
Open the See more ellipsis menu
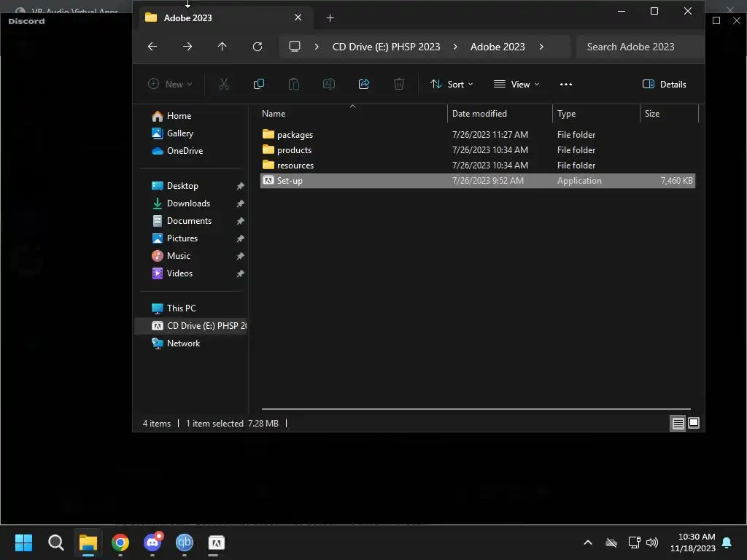pos(566,85)
